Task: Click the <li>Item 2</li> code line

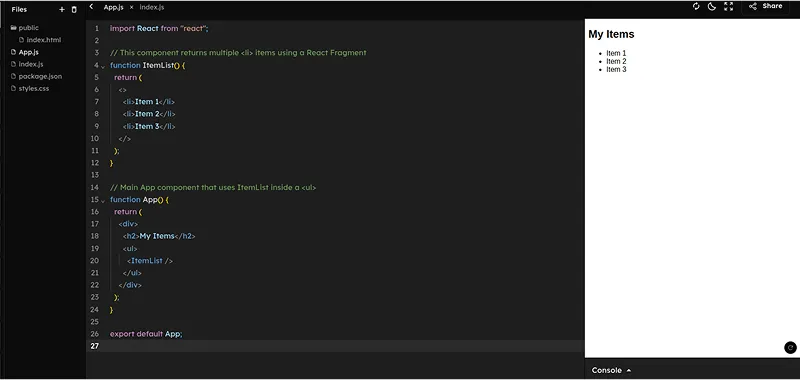Action: (x=149, y=114)
